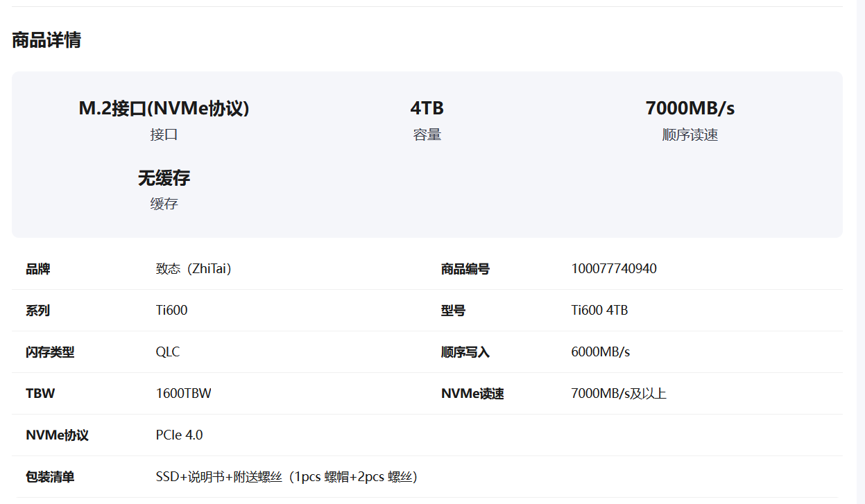
Task: Click the 包装清单 contents text
Action: pos(286,477)
